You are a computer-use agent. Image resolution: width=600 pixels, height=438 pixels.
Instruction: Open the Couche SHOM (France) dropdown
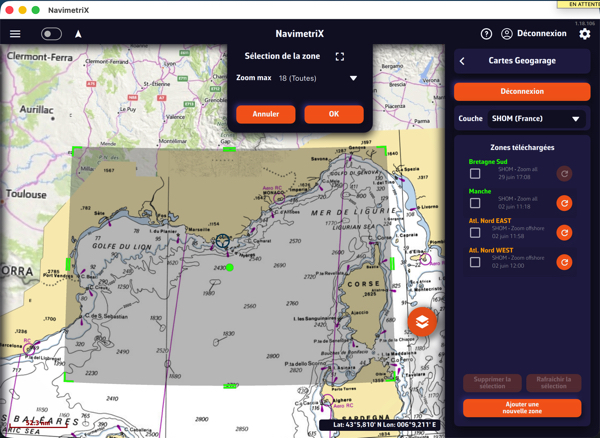point(536,119)
